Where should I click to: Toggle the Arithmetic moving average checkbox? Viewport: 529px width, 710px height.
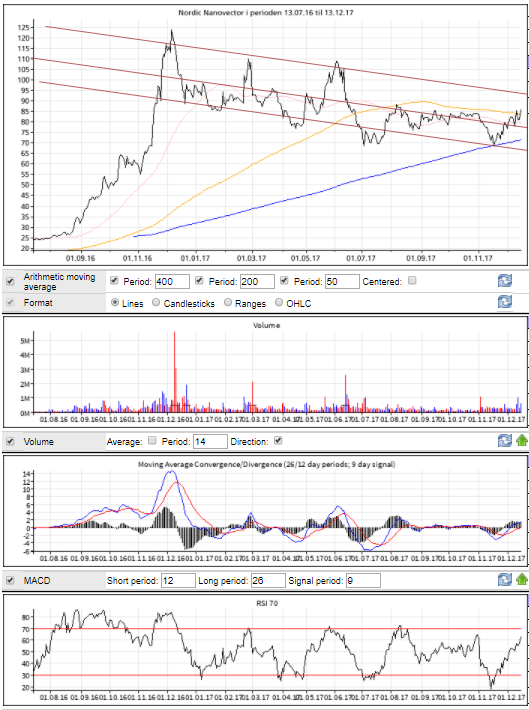point(10,282)
